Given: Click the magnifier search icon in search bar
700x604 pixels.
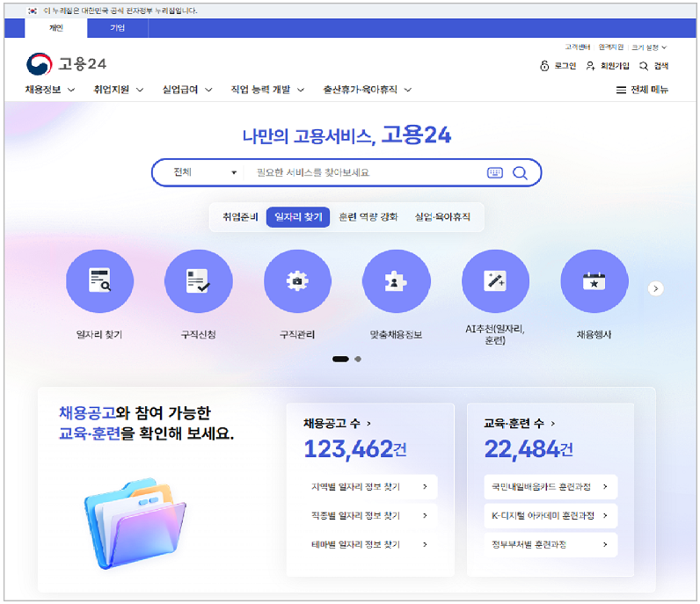Looking at the screenshot, I should click(520, 173).
